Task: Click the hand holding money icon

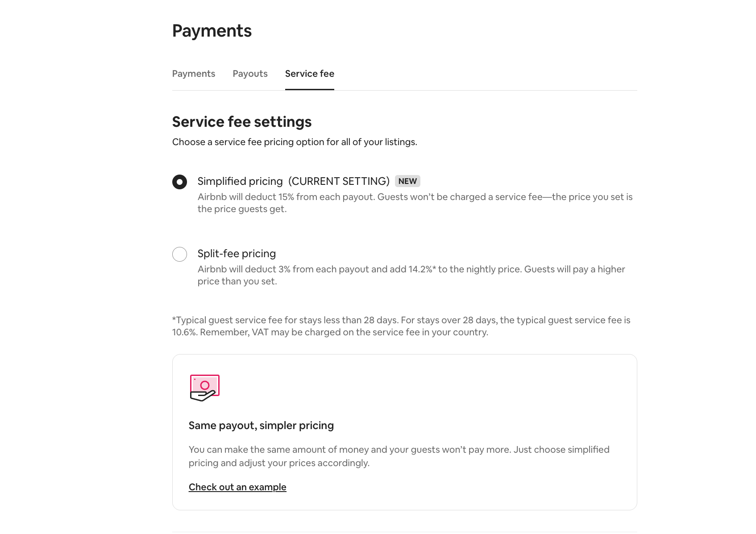Action: (x=205, y=388)
